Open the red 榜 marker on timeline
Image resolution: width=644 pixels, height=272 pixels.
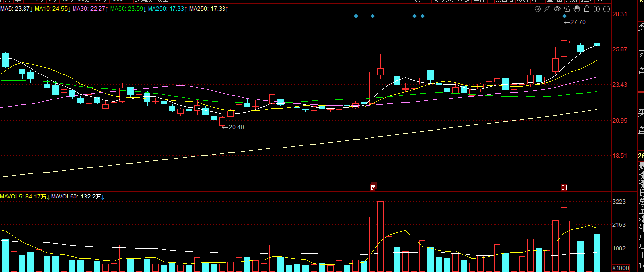pos(373,187)
